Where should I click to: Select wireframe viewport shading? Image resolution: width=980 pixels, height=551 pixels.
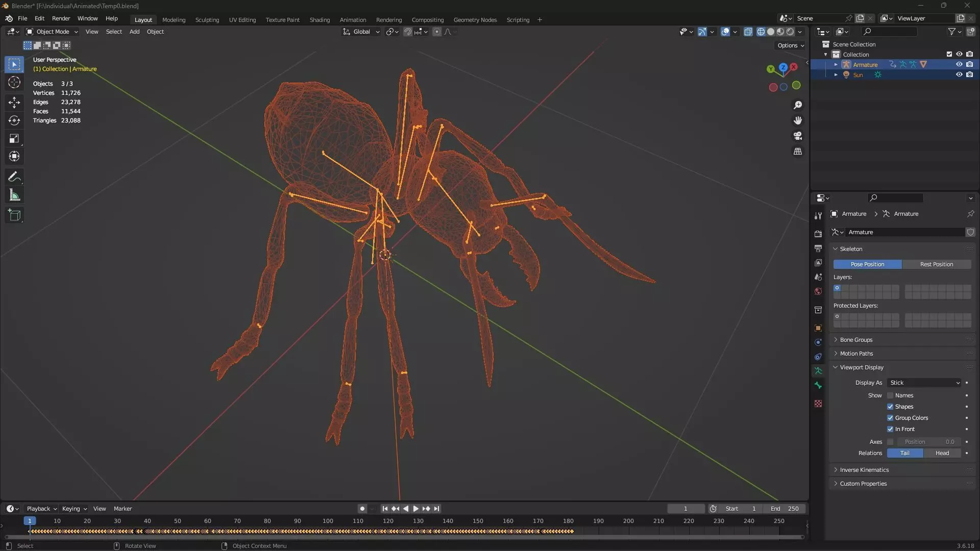point(761,32)
